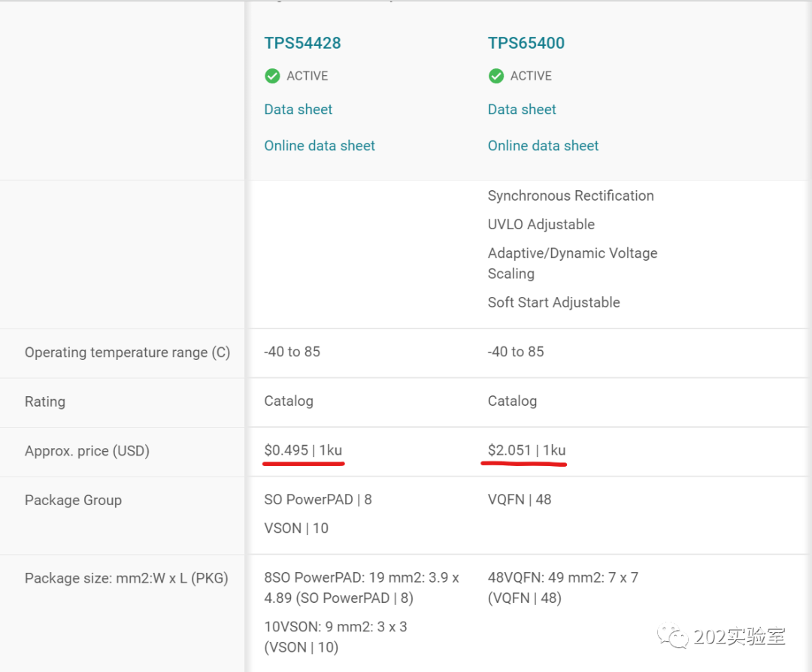The image size is (812, 672).
Task: Click the $0.495 | 1ku price
Action: point(303,450)
